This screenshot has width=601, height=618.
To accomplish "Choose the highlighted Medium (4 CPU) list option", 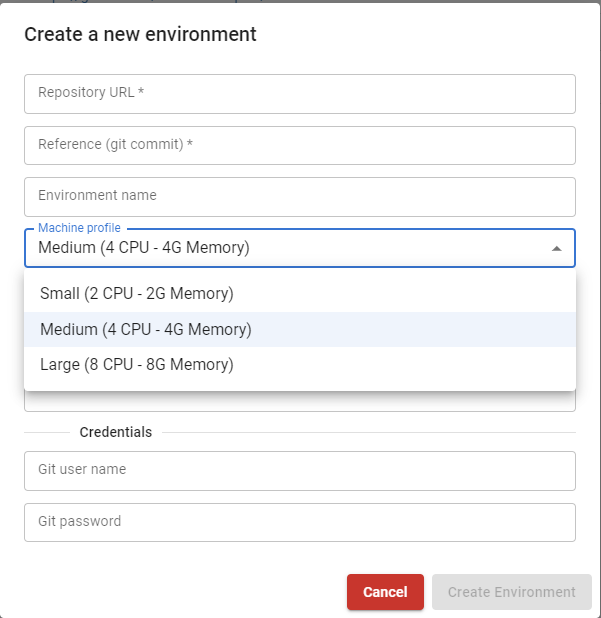I will (146, 329).
